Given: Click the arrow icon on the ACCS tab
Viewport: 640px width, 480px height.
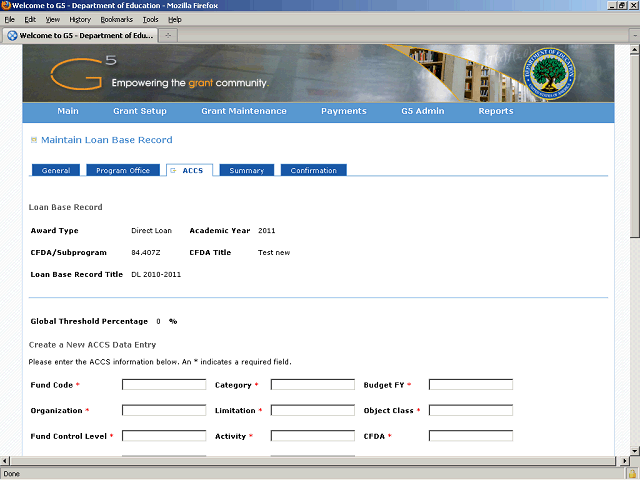Looking at the screenshot, I should point(173,171).
